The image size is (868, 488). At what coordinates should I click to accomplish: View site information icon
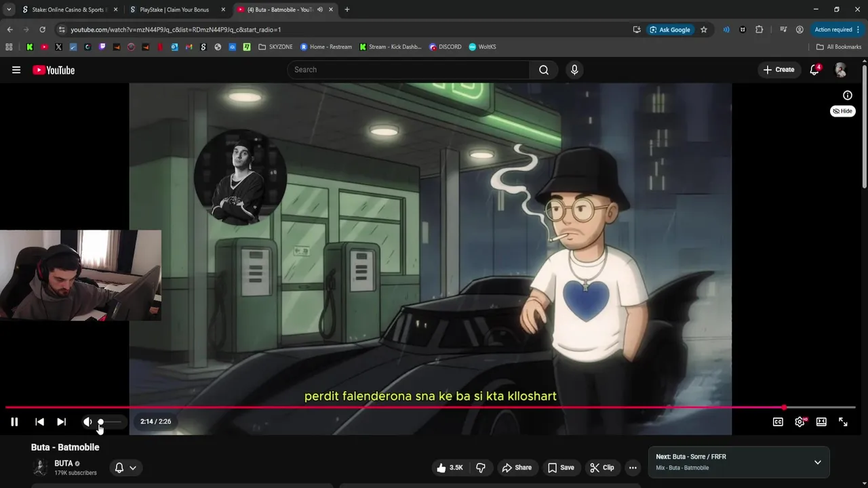tap(62, 30)
